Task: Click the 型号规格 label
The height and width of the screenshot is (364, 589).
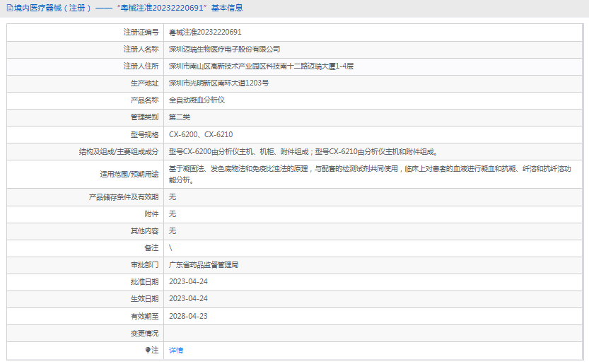Action: (145, 134)
